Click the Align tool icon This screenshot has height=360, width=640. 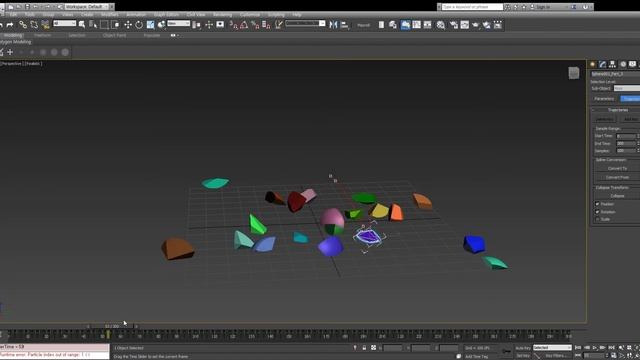[x=344, y=25]
